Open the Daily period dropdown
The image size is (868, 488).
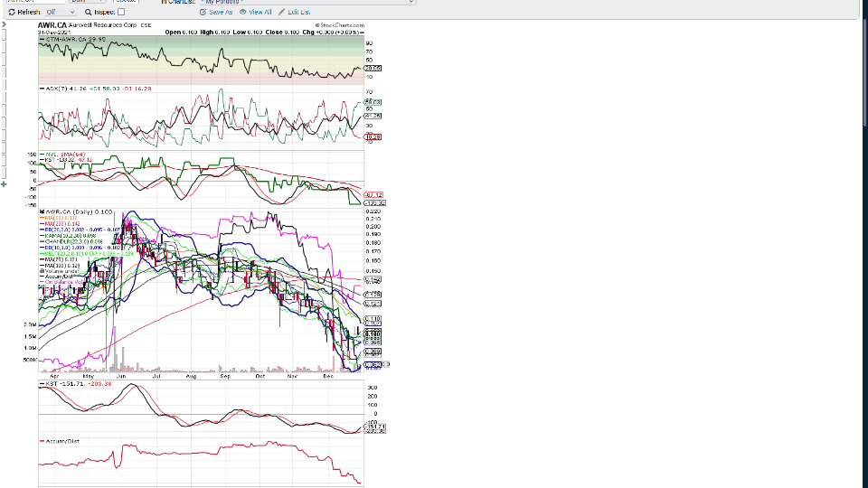(x=89, y=2)
